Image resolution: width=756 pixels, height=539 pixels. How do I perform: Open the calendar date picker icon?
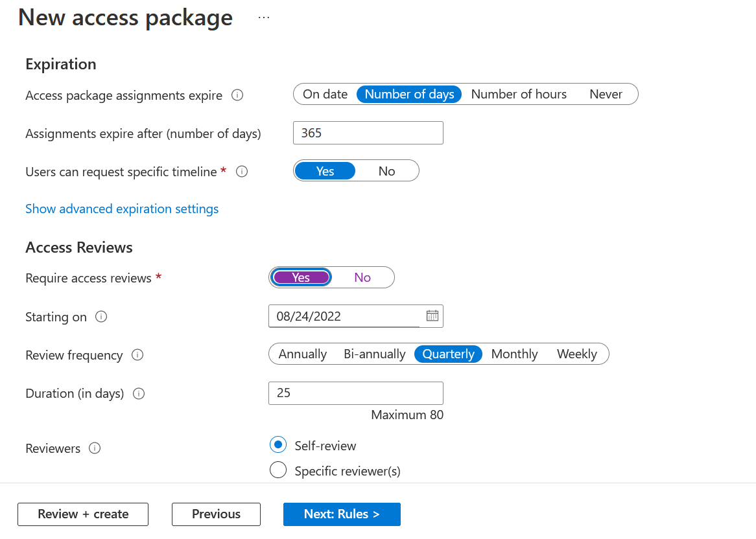[432, 316]
